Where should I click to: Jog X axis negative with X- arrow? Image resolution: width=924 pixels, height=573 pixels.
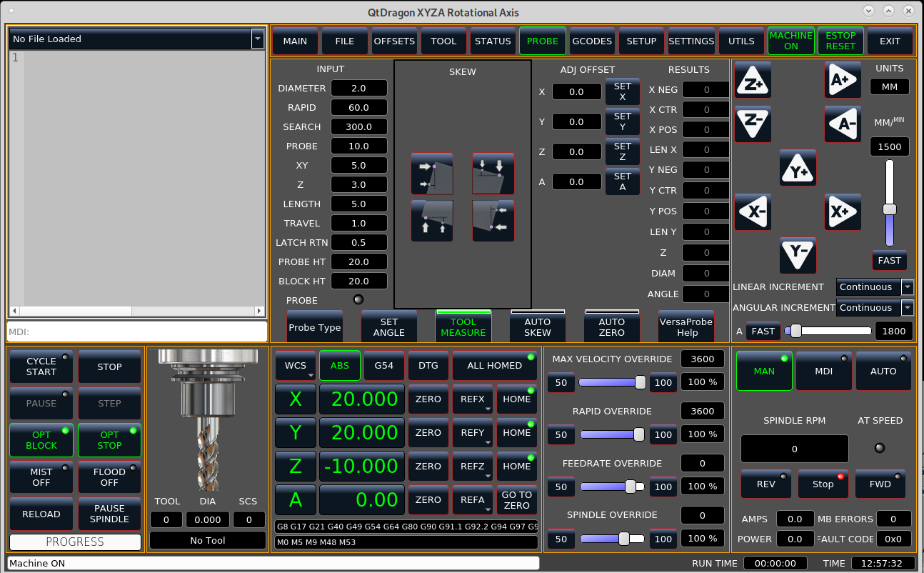pos(753,211)
